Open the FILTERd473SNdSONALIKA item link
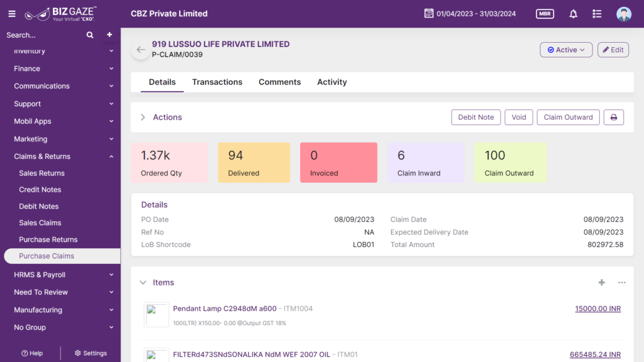This screenshot has width=644, height=362. click(x=252, y=354)
